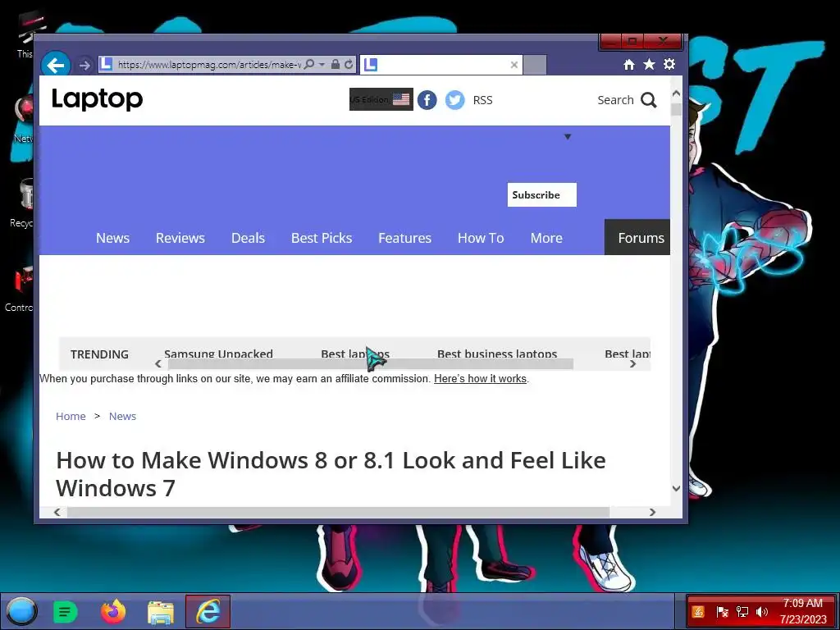Click the trending bar horizontal scroll thumb
The height and width of the screenshot is (630, 840).
click(x=371, y=364)
